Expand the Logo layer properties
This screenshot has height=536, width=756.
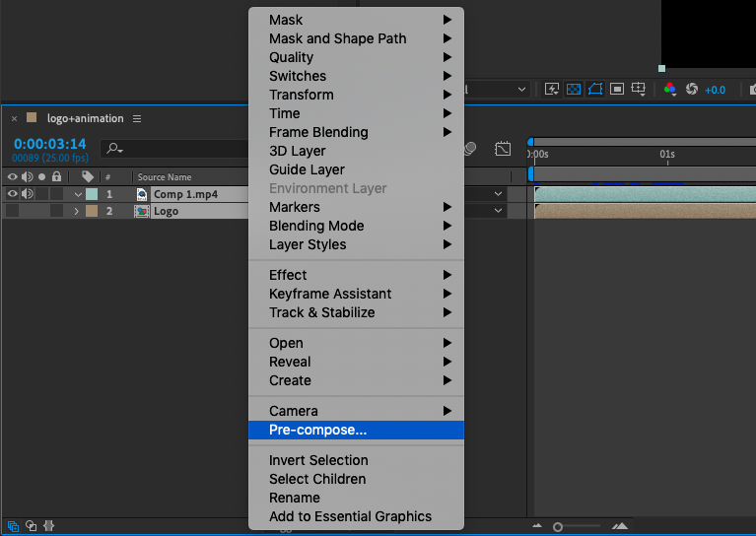(76, 211)
